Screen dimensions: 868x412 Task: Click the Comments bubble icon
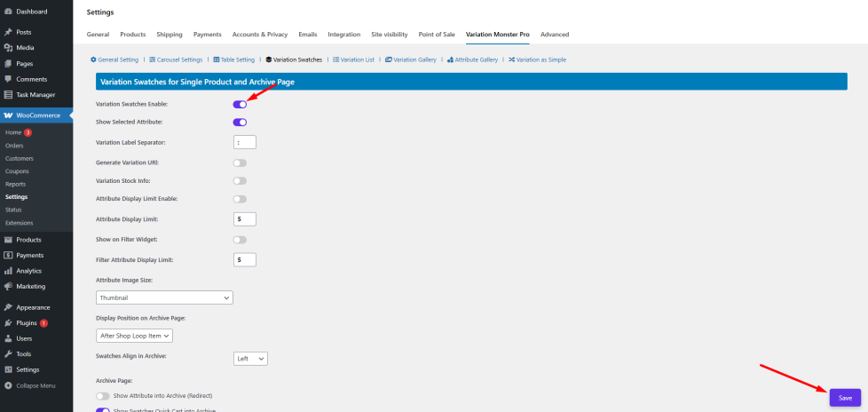(8, 79)
